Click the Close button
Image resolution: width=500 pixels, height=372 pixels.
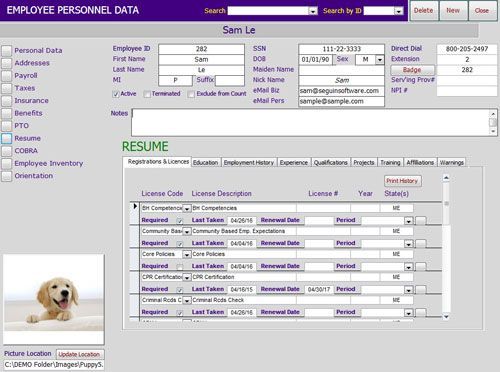click(x=482, y=11)
